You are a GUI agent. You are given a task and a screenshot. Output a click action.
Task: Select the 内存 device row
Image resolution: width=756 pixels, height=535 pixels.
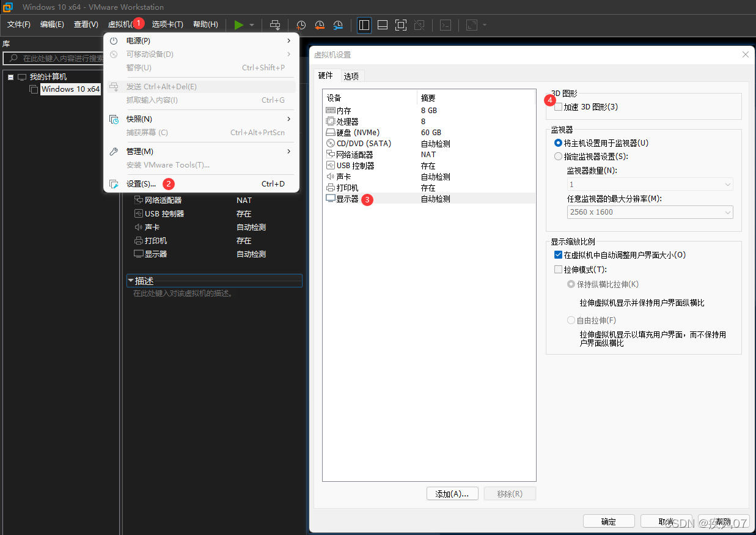(429, 111)
